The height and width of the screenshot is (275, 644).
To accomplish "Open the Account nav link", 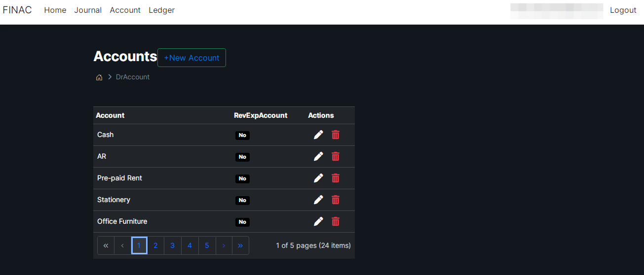I will 125,10.
